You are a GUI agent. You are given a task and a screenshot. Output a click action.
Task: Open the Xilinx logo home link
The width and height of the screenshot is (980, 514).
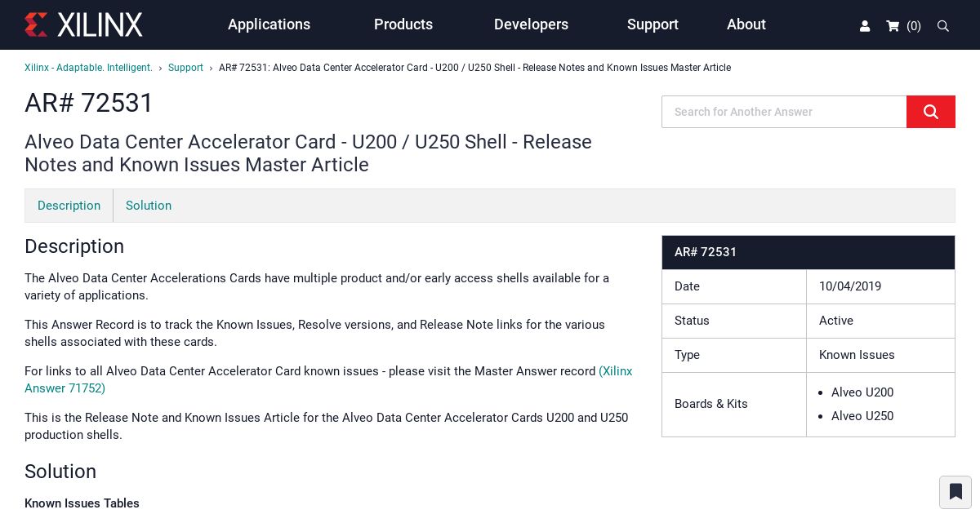pos(83,24)
